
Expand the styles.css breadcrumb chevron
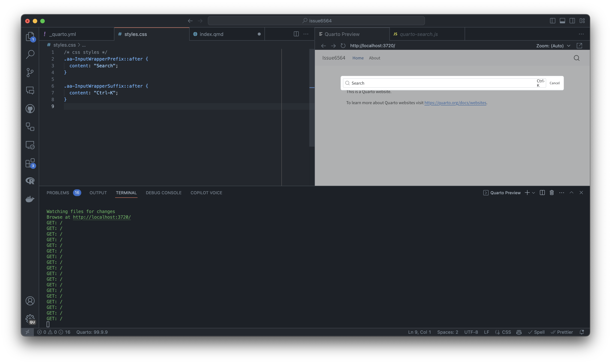[79, 45]
